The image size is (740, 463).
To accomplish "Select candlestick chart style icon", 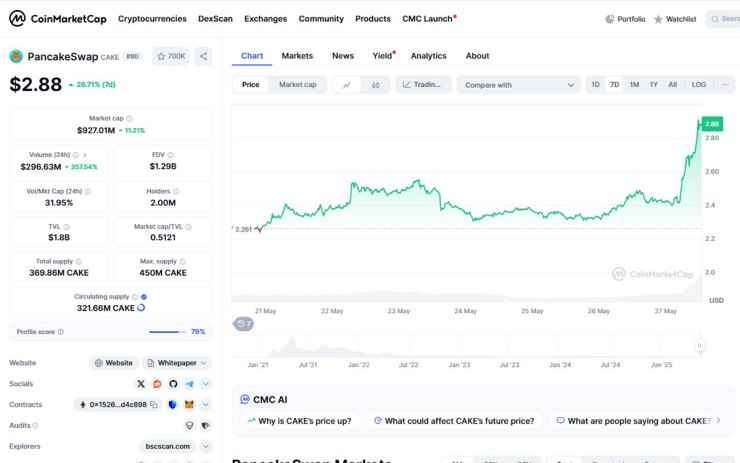I will click(376, 85).
